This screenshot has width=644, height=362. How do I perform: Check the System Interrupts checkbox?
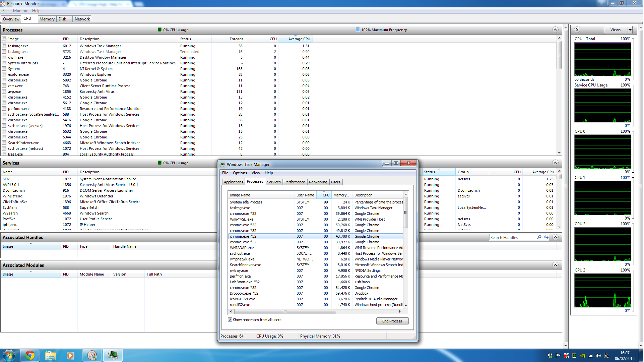pos(4,63)
